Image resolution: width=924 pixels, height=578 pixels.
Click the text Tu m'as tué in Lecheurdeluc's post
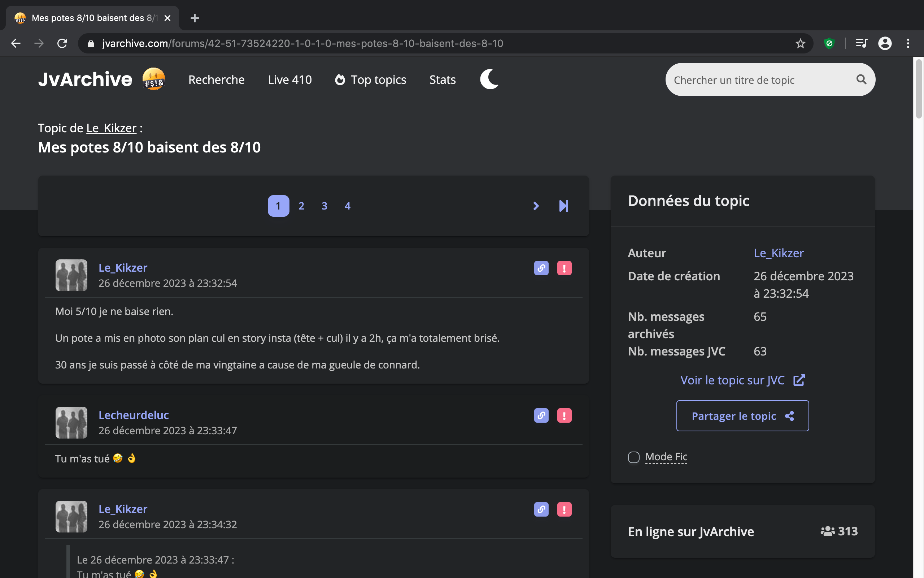coord(82,459)
